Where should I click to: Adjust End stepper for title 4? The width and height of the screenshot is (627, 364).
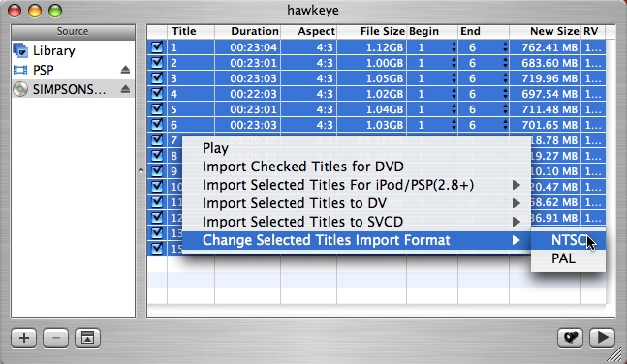click(505, 94)
